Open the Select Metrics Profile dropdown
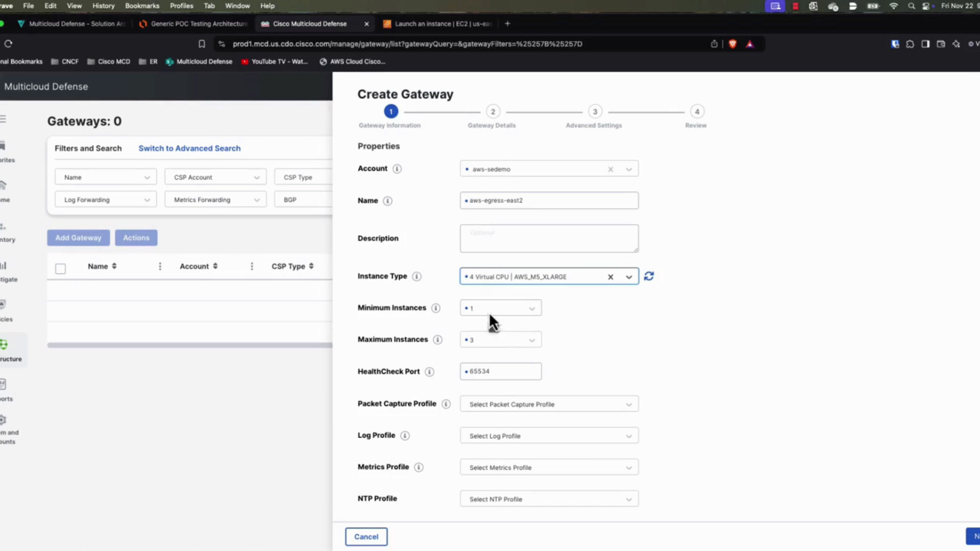980x551 pixels. click(x=549, y=467)
